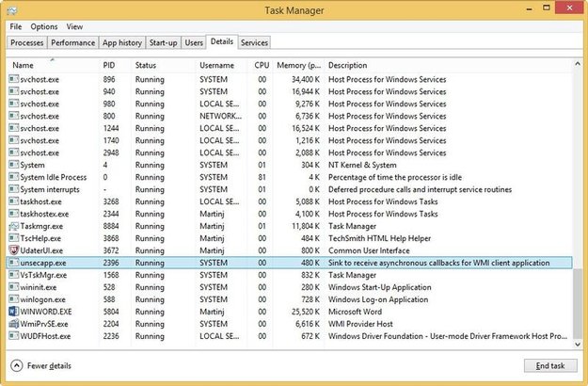Screen dimensions: 588x386
Task: Click icon of svchost.exe PID 1740
Action: pyautogui.click(x=14, y=140)
